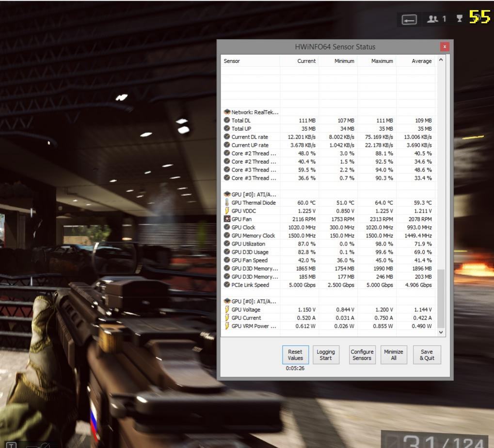The width and height of the screenshot is (494, 448).
Task: Click the back arrow icon in game overlay
Action: click(409, 20)
